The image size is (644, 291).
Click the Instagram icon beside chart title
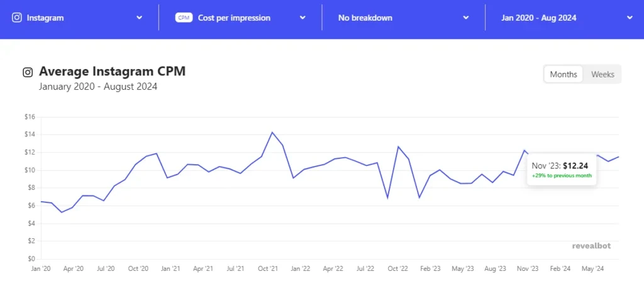pos(28,73)
